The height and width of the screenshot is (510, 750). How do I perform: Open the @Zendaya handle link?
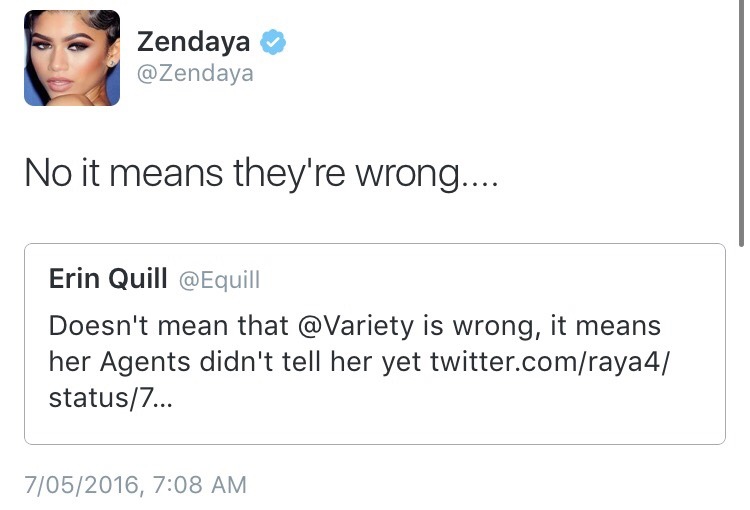click(x=195, y=73)
